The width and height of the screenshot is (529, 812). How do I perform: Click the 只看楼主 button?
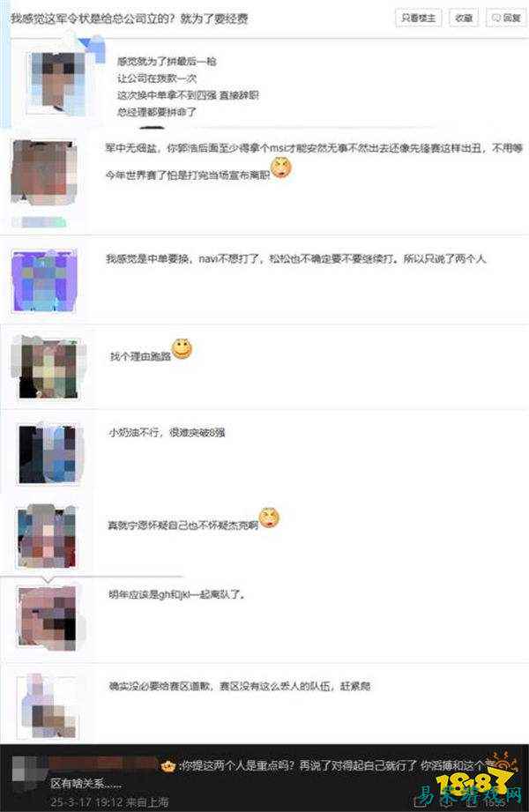pos(418,19)
